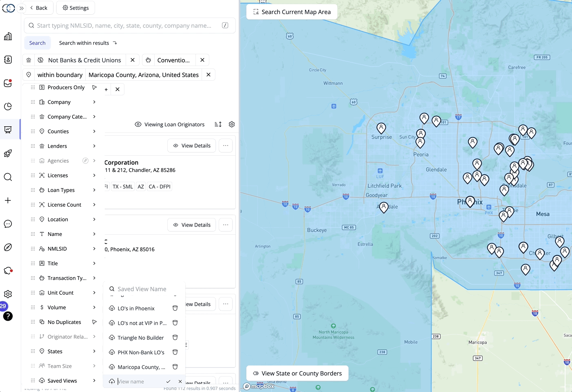This screenshot has height=392, width=572.
Task: Open the gear icon beside Viewing Loan Originators
Action: pos(232,124)
